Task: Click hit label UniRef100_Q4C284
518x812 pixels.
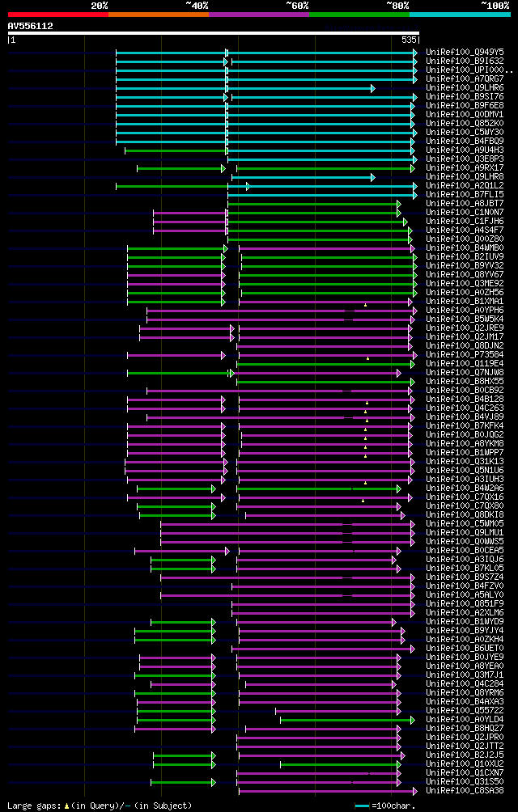Action: [465, 684]
